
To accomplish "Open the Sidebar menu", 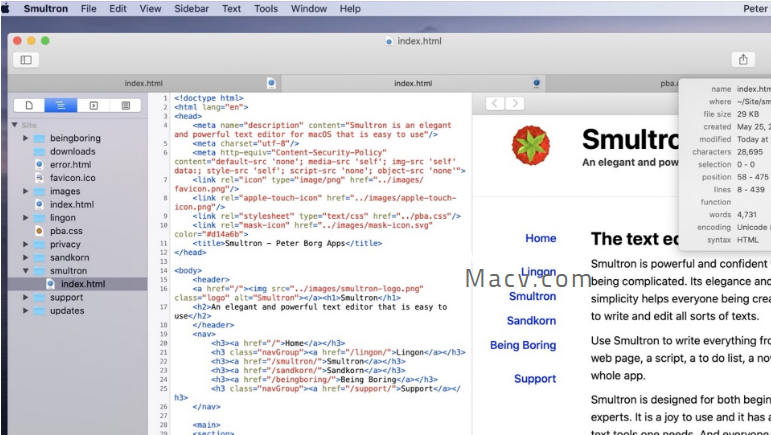I will (x=191, y=8).
